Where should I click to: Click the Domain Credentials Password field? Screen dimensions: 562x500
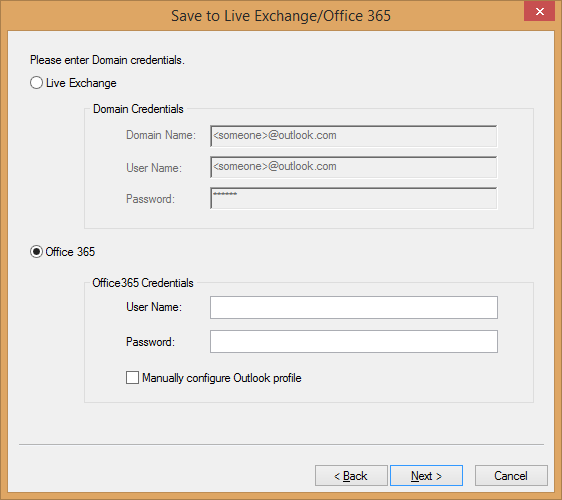click(354, 198)
